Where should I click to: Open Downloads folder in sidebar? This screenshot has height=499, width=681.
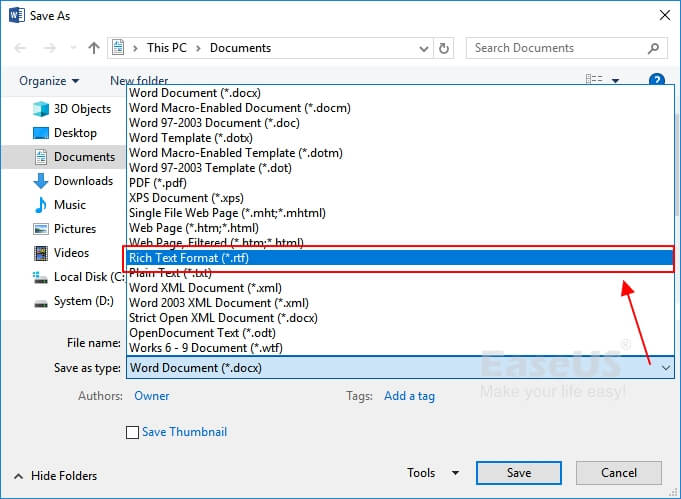[x=82, y=181]
